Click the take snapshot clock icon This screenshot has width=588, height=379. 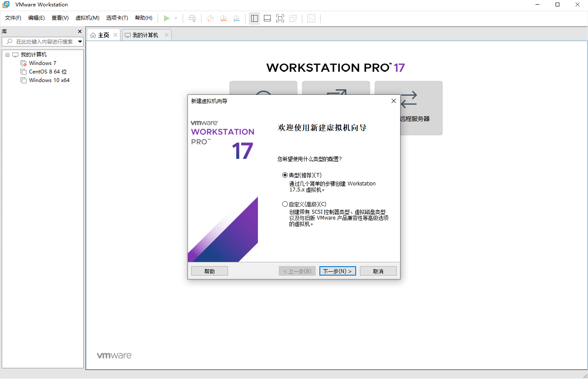coord(210,18)
